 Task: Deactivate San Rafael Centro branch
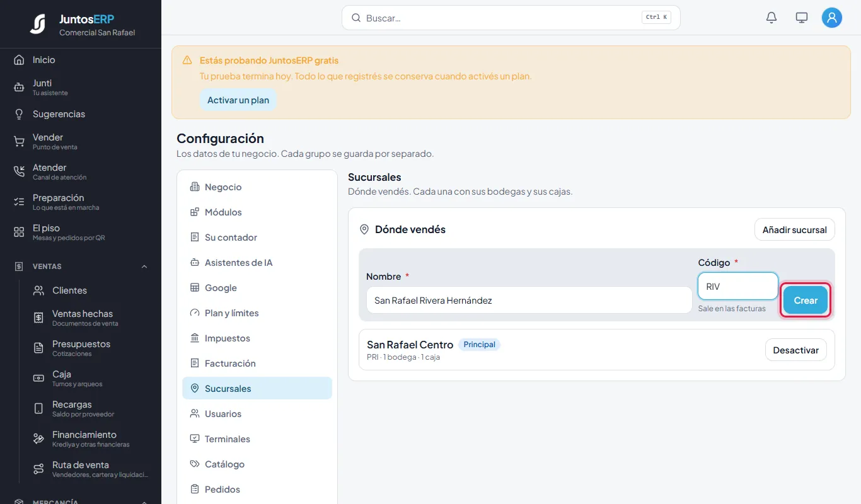(795, 350)
